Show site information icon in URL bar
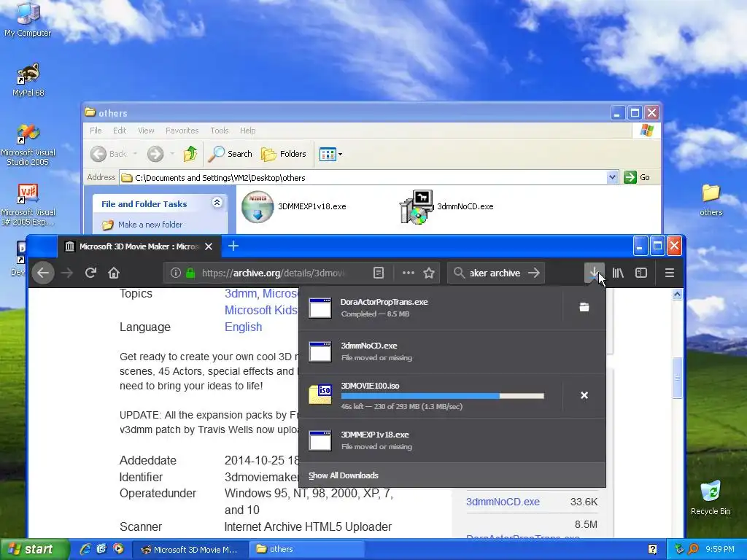The width and height of the screenshot is (747, 560). click(175, 273)
